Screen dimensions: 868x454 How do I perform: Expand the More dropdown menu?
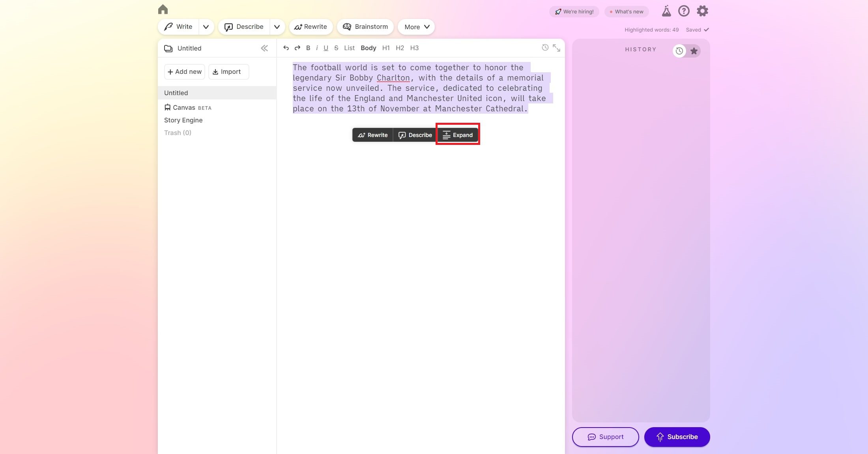[416, 26]
